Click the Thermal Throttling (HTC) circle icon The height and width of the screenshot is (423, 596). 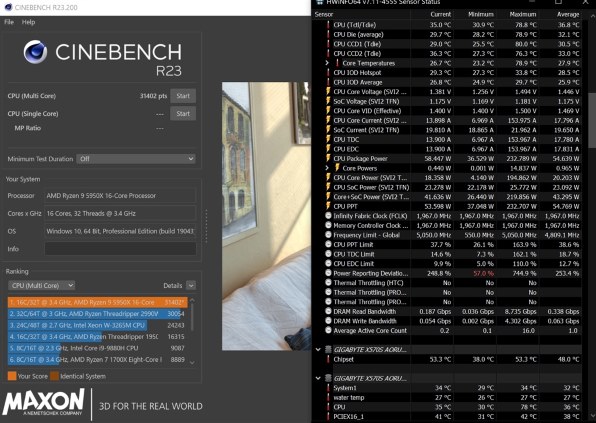pyautogui.click(x=328, y=282)
